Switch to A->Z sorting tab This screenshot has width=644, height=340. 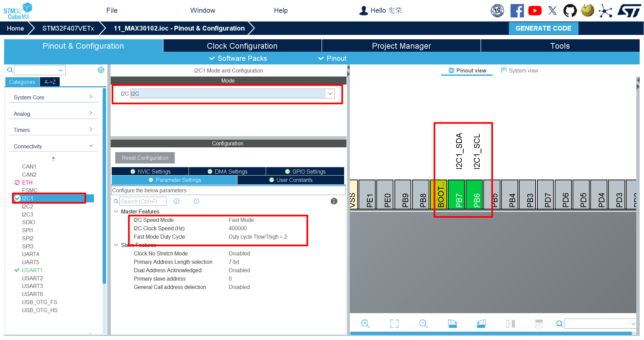tap(50, 82)
